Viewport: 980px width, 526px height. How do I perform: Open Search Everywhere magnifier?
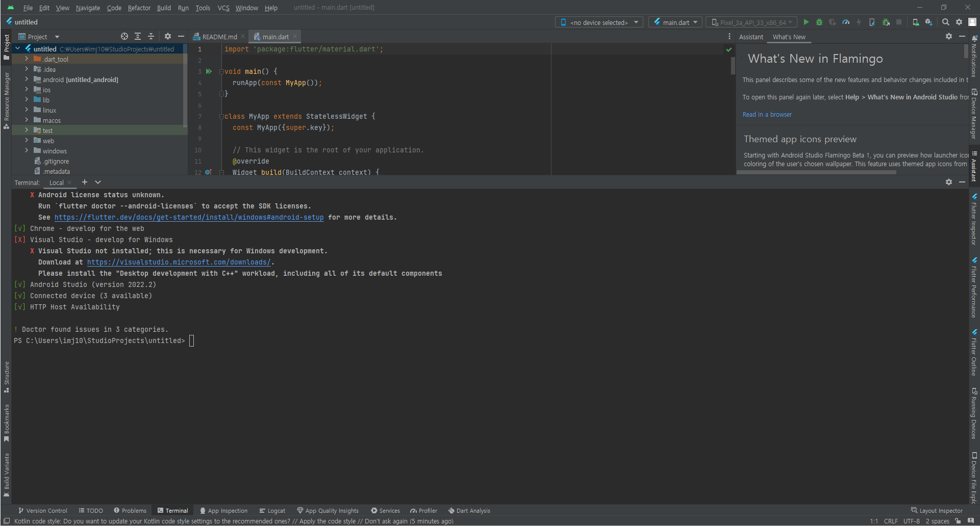pos(946,22)
